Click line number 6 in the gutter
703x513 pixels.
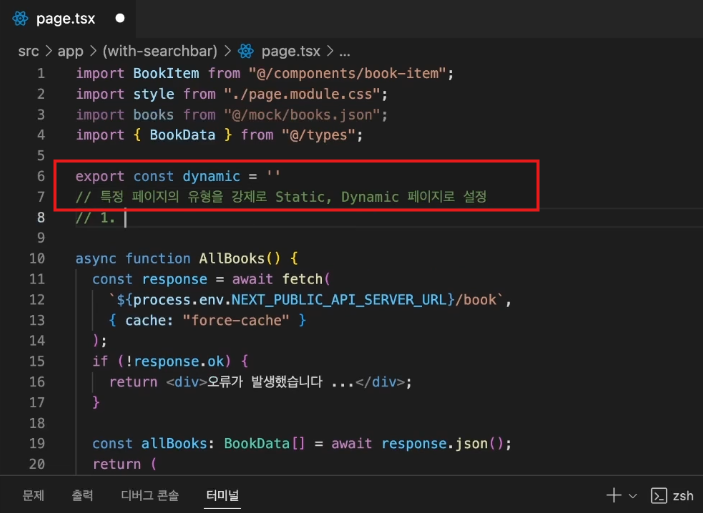[41, 176]
